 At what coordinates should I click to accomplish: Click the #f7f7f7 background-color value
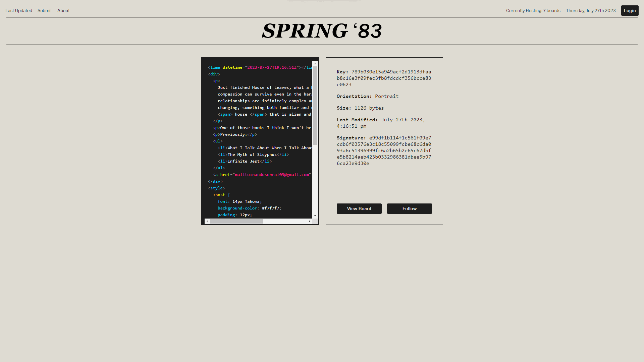click(x=270, y=208)
